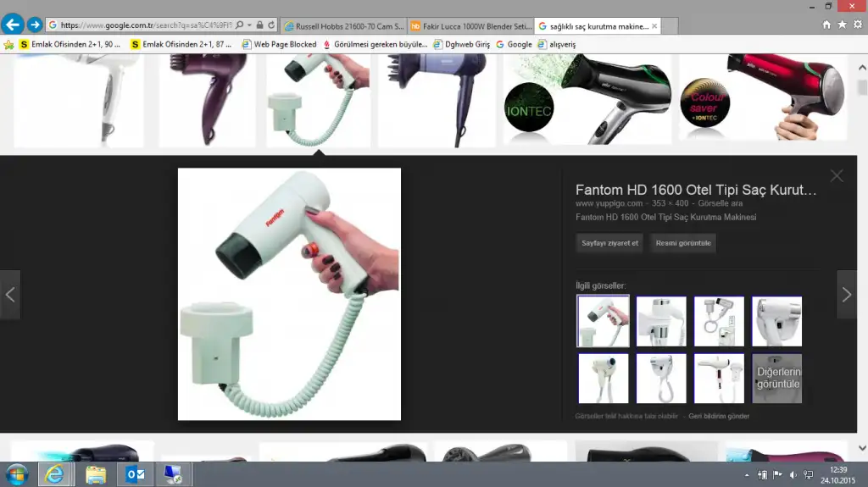This screenshot has height=487, width=868.
Task: Open Outlook from the taskbar
Action: (x=136, y=474)
